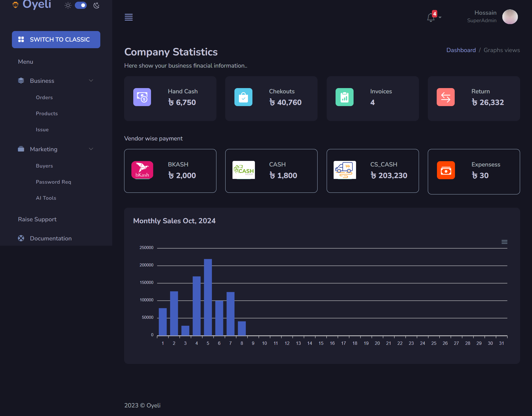Screen dimensions: 532x416
Task: Follow the Dashboard breadcrumb link
Action: 461,50
